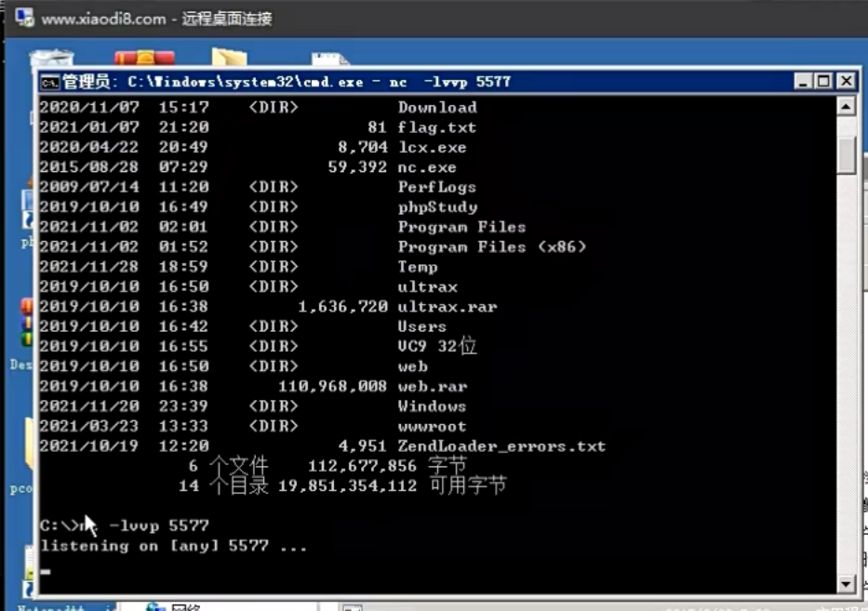The width and height of the screenshot is (868, 611).
Task: Click the 2021/01/07 date of flag.txt
Action: point(89,127)
